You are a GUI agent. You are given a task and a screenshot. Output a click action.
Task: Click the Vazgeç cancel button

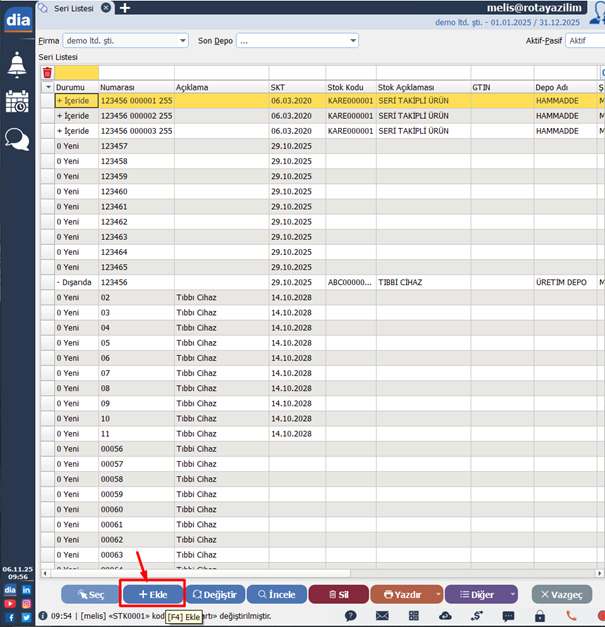point(561,594)
